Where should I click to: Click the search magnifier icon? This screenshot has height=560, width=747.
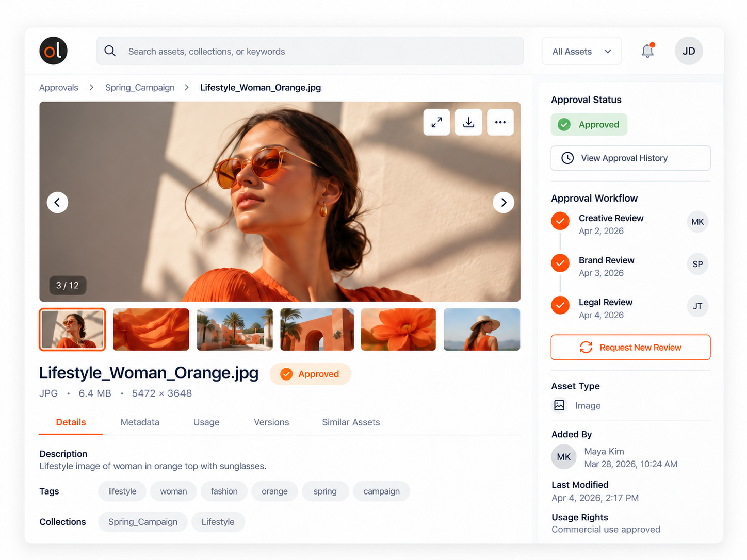click(x=110, y=51)
